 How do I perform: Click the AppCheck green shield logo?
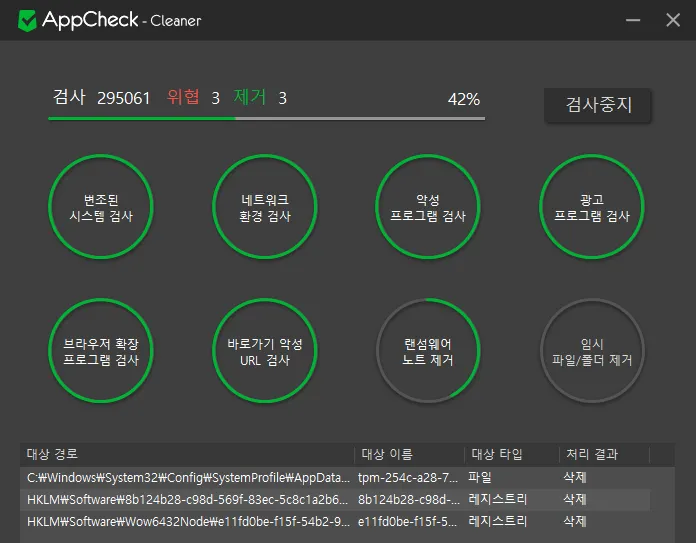click(27, 20)
